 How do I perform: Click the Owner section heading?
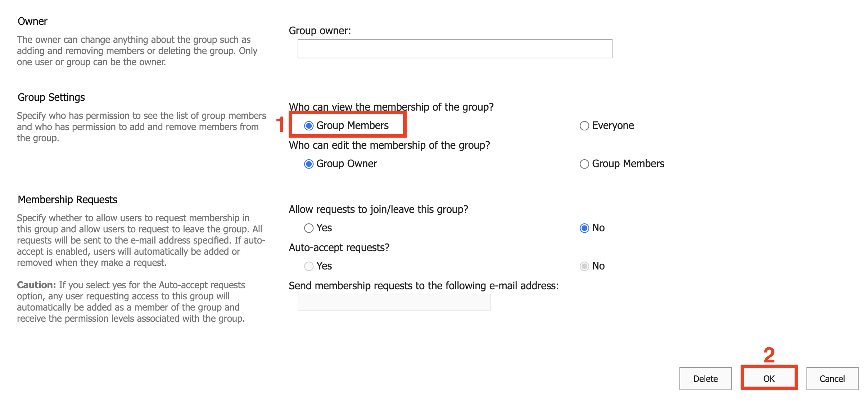click(x=32, y=21)
